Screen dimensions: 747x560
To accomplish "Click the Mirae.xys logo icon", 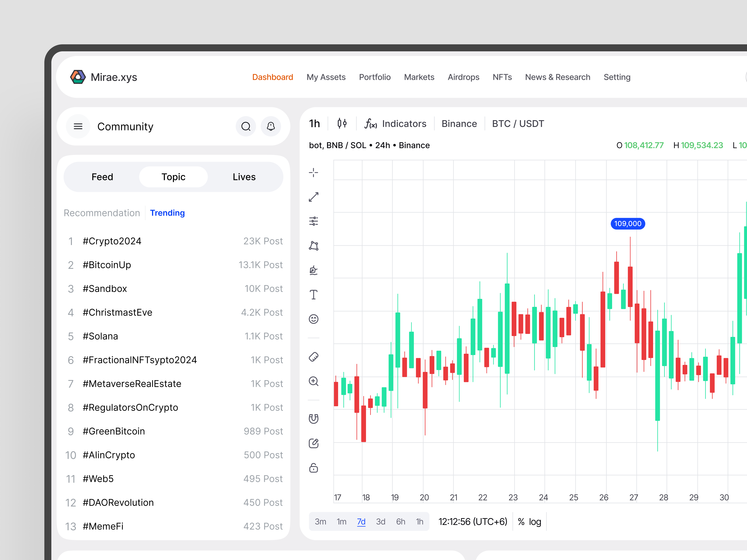I will click(x=78, y=77).
